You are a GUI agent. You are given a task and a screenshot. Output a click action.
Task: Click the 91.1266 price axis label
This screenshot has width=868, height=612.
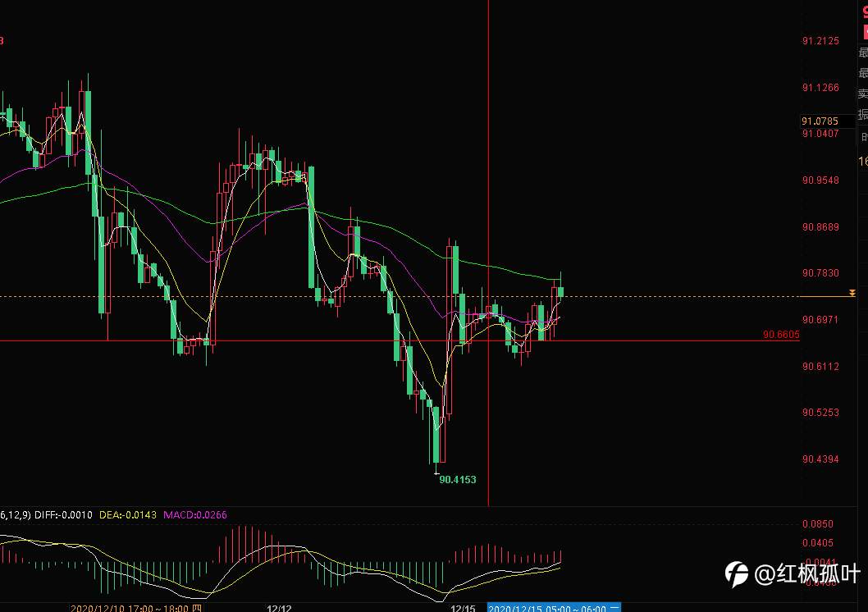(820, 88)
